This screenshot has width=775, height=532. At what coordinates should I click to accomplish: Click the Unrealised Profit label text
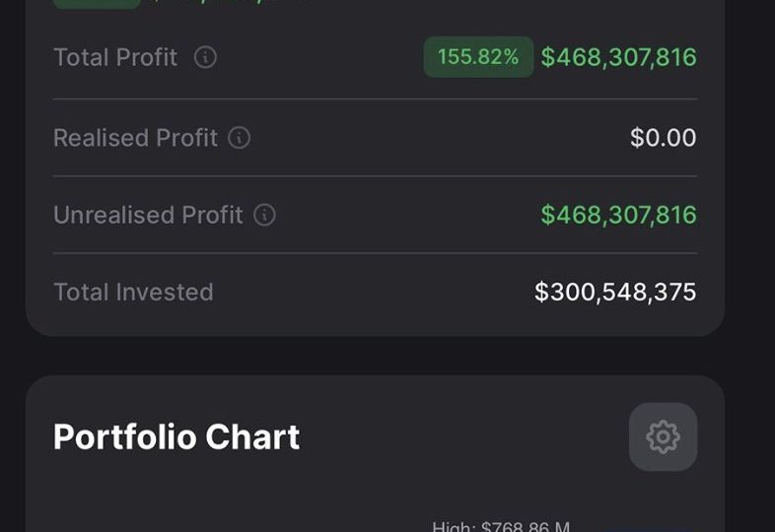(148, 215)
